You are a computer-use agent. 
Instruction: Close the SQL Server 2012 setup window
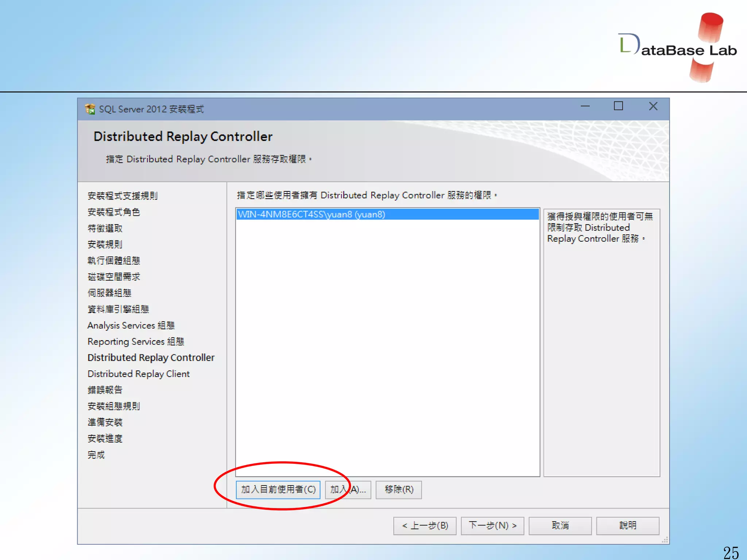(653, 106)
